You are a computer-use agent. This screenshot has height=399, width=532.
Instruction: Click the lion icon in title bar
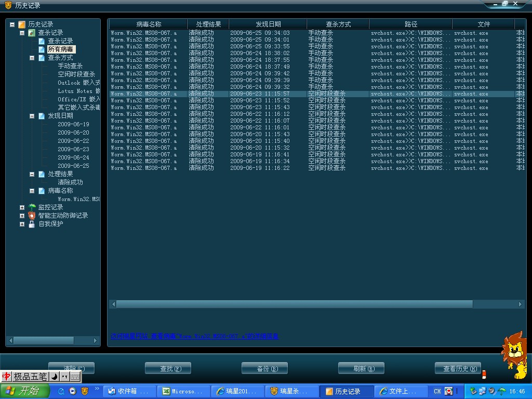click(8, 5)
